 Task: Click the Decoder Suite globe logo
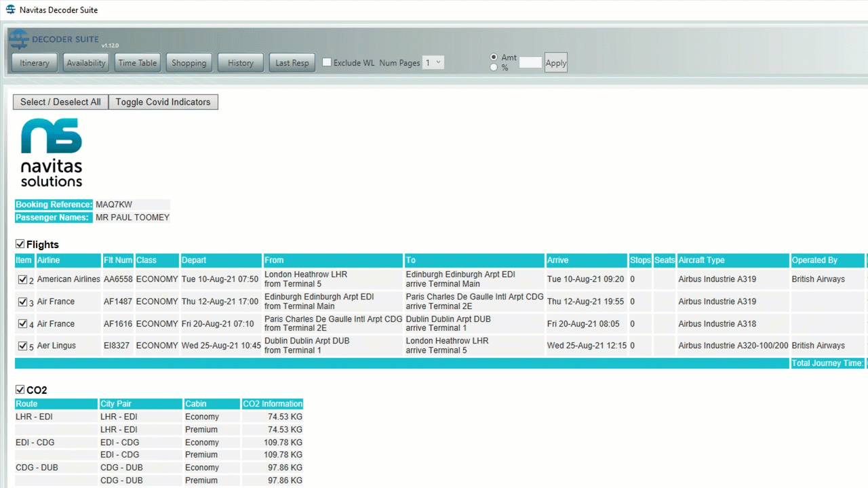pyautogui.click(x=20, y=40)
